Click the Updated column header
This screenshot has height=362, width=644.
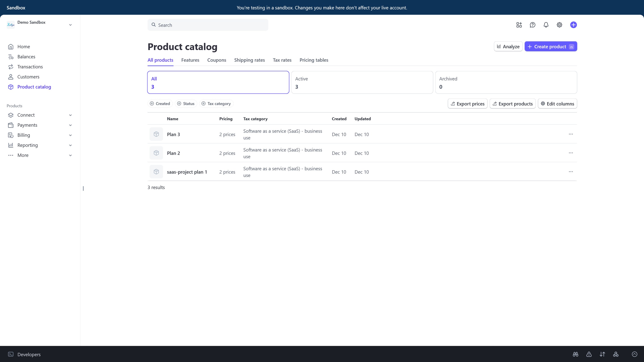click(363, 119)
